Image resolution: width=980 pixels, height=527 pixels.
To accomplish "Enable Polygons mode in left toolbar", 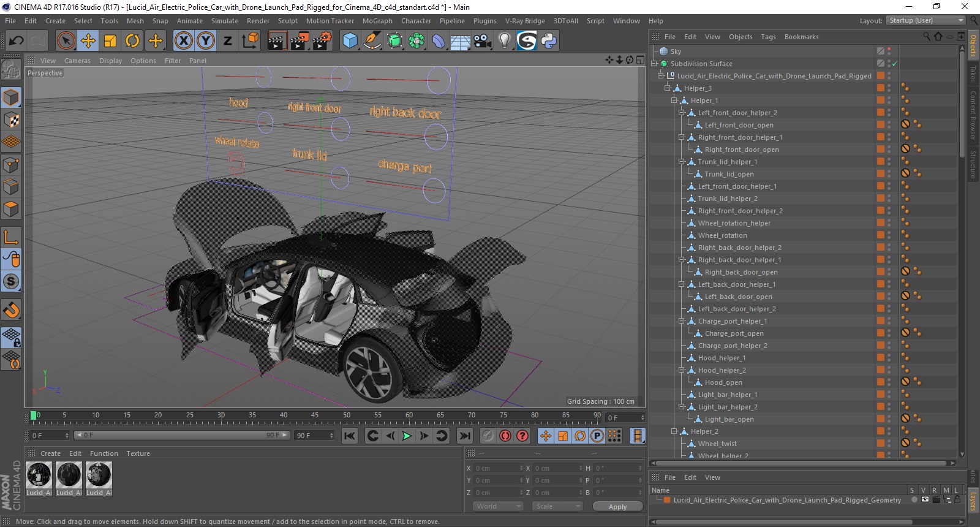I will 11,209.
